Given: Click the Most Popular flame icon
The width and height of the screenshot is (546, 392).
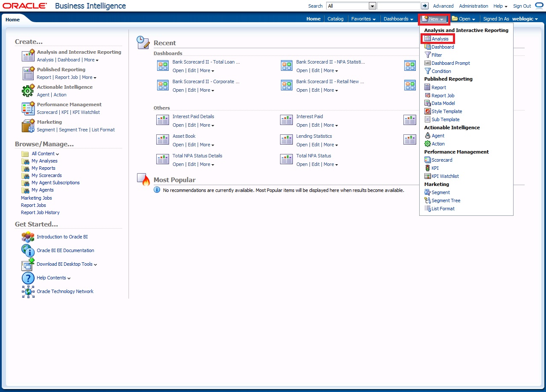Looking at the screenshot, I should [143, 180].
